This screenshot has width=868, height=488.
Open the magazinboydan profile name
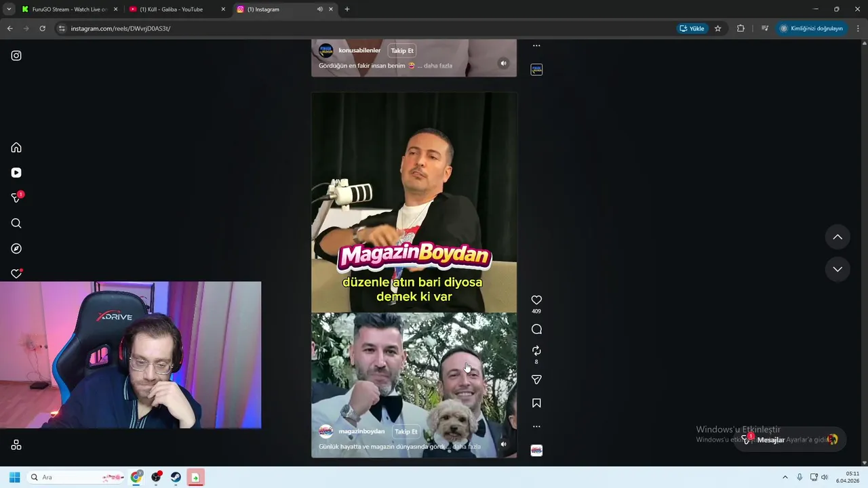361,432
